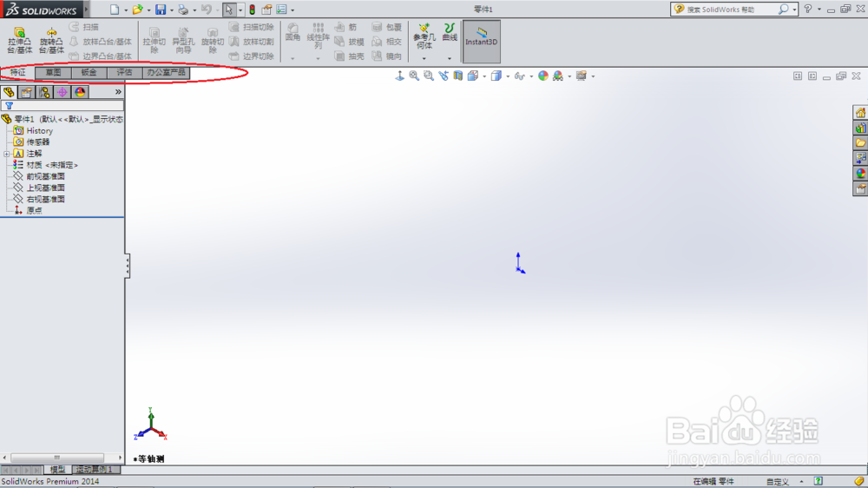Expand 参考几何体 dropdown arrow
The height and width of the screenshot is (488, 868).
[424, 58]
